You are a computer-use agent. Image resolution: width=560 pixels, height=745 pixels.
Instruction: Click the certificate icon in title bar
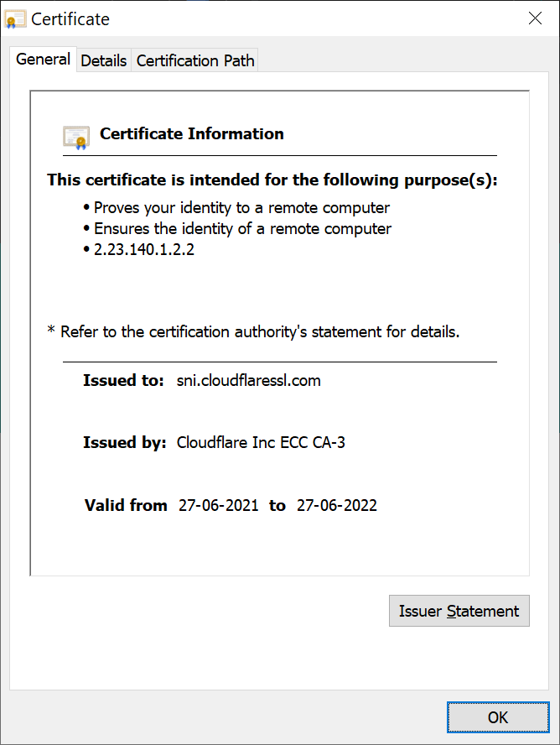click(x=15, y=18)
